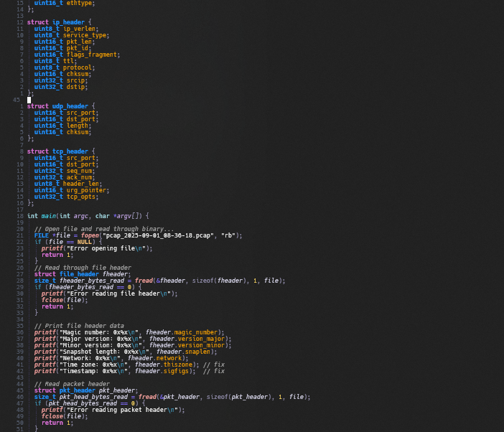The image size is (504, 432).
Task: Click on 'uint32_t ack_num;' declaration
Action: 65,177
